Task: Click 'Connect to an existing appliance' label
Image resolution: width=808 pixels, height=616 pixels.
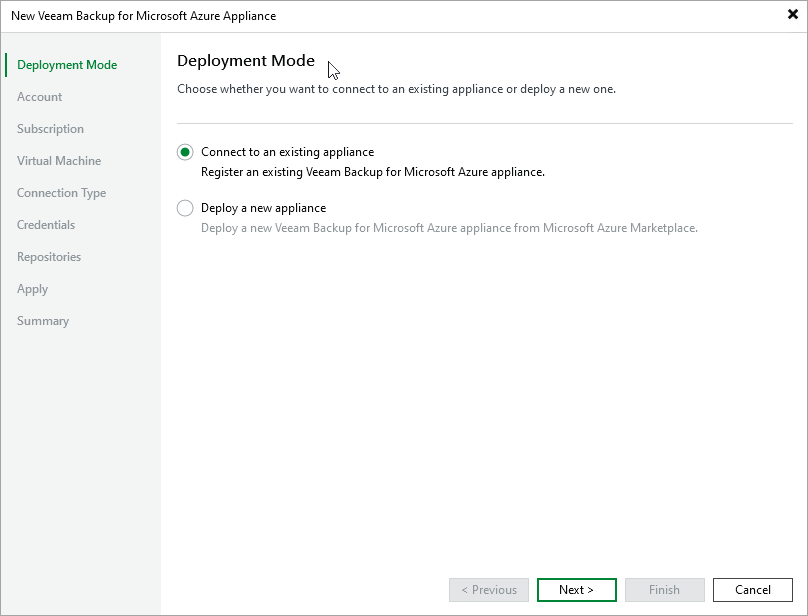Action: [x=288, y=152]
